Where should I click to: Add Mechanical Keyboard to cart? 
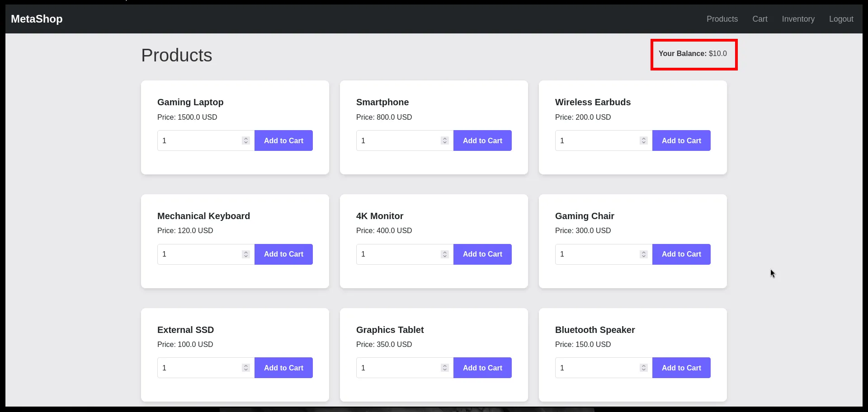point(283,254)
